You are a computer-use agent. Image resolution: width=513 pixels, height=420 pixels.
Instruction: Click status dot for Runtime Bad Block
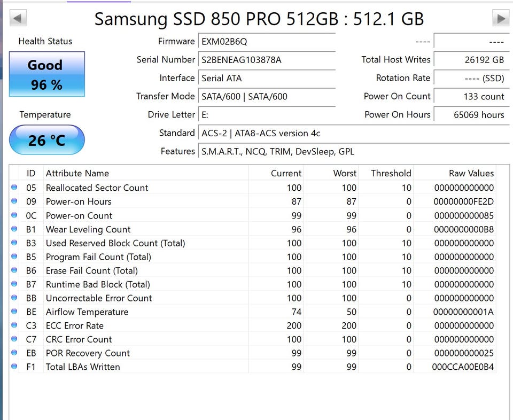14,284
